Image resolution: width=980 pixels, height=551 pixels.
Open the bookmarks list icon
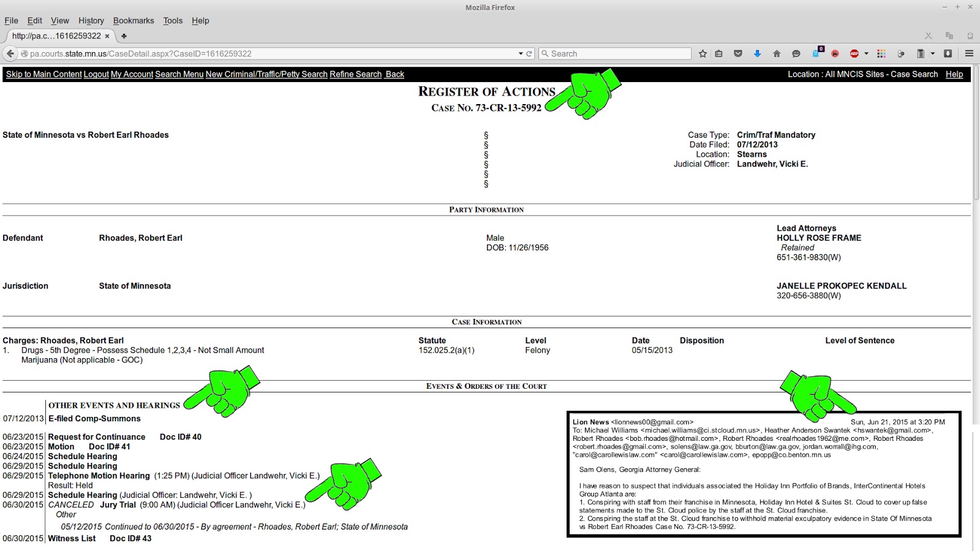[719, 54]
